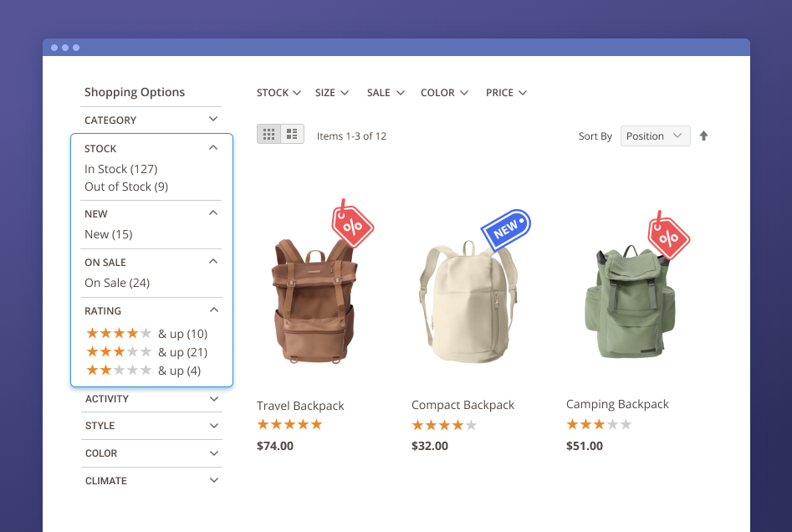Viewport: 792px width, 532px height.
Task: Filter by 3 stars & up rating
Action: coord(146,352)
